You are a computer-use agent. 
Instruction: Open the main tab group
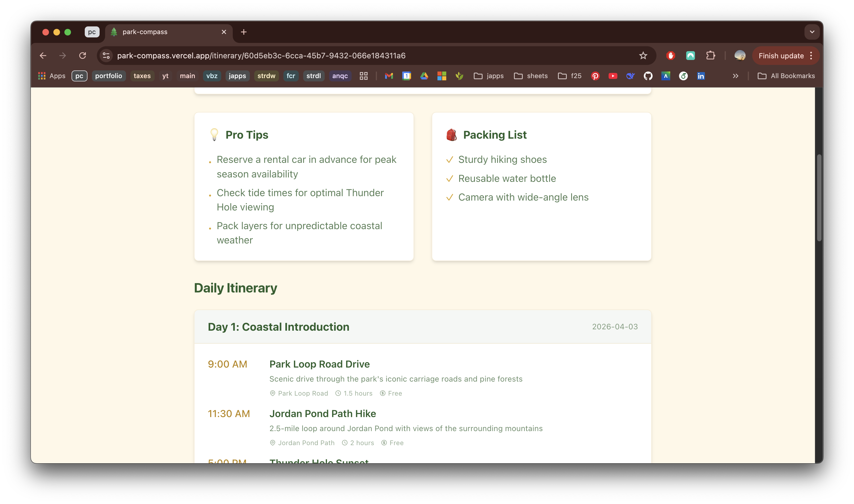(187, 76)
